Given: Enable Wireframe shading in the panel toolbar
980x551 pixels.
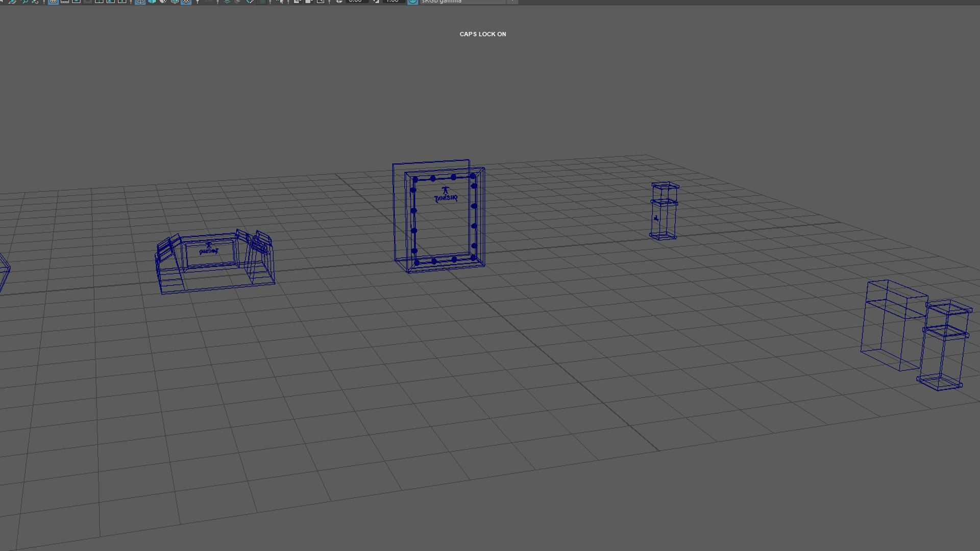Looking at the screenshot, I should 140,2.
